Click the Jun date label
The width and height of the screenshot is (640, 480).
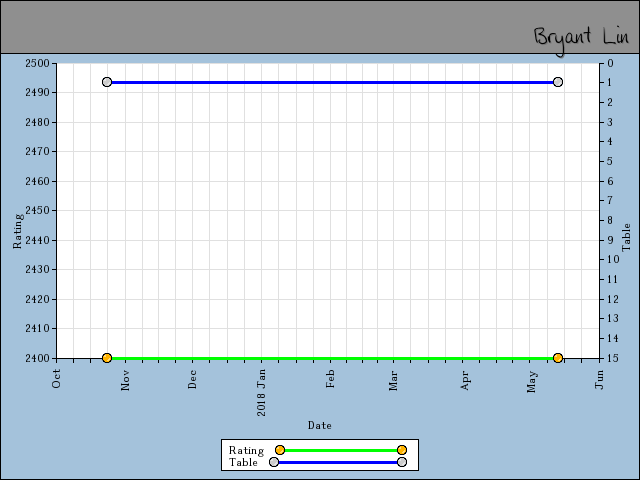(x=599, y=380)
